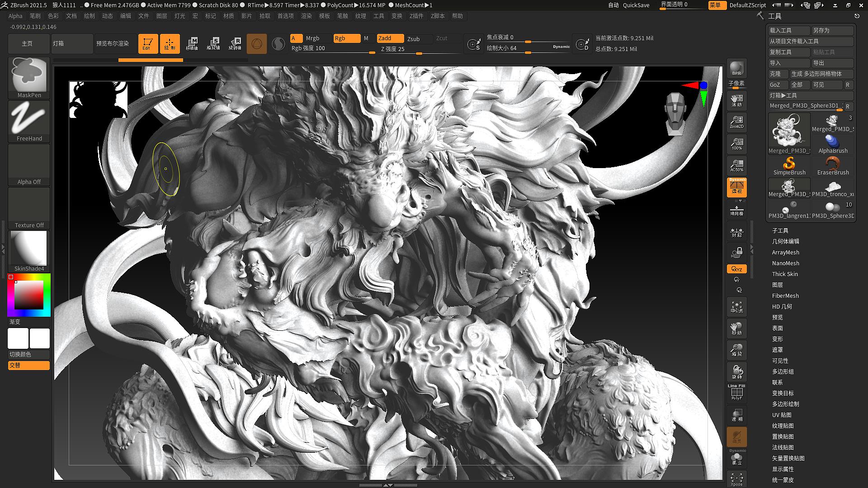Pick a color in the color picker square

29,295
